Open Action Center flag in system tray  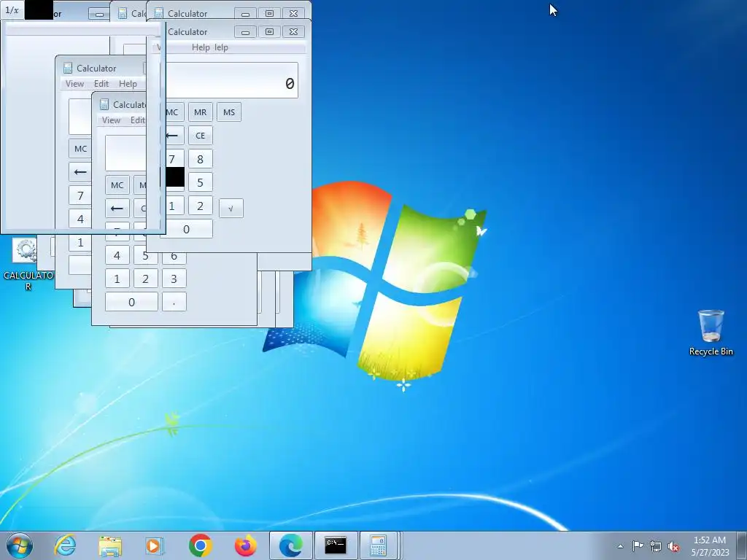[x=638, y=546]
